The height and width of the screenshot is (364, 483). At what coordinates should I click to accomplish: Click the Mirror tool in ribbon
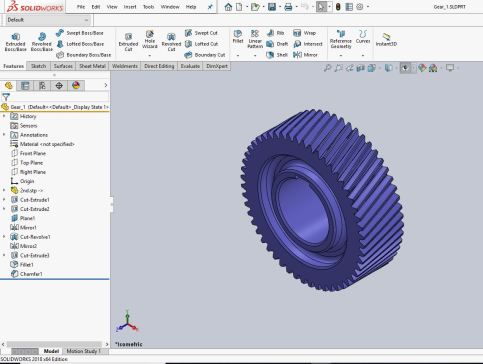point(305,55)
